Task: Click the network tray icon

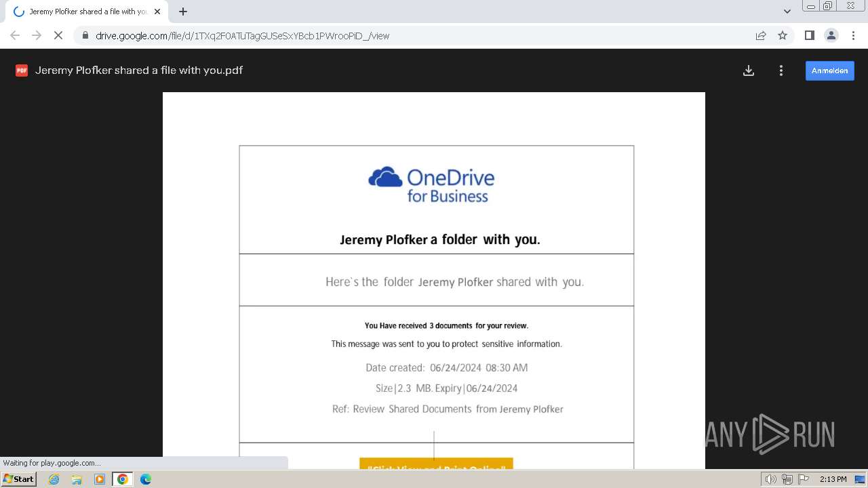Action: [787, 479]
